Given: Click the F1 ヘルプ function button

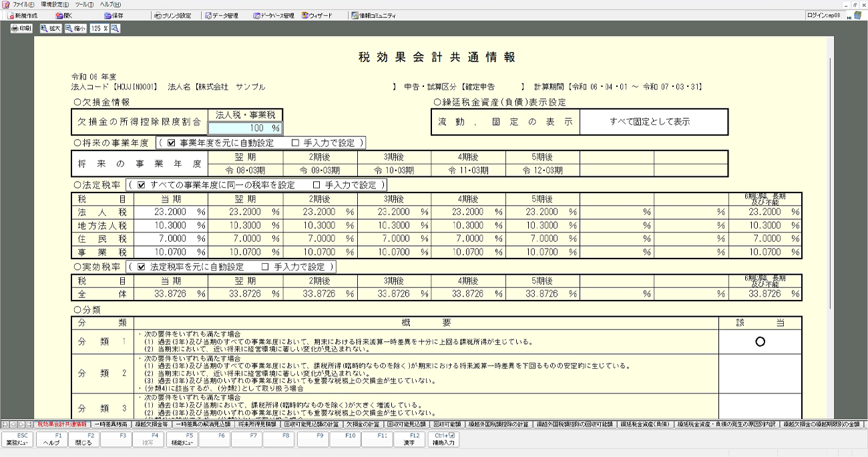Looking at the screenshot, I should point(51,439).
